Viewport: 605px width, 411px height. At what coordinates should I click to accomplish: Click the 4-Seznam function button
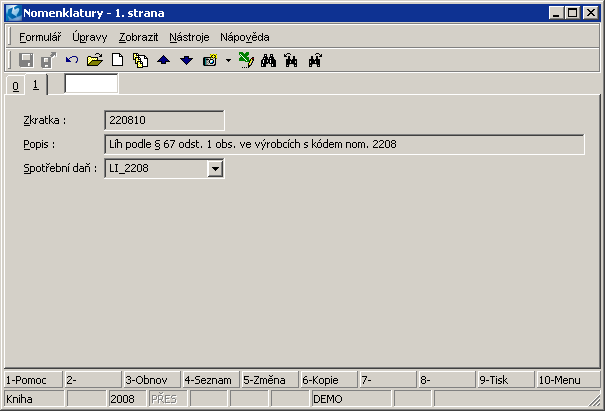pos(211,380)
